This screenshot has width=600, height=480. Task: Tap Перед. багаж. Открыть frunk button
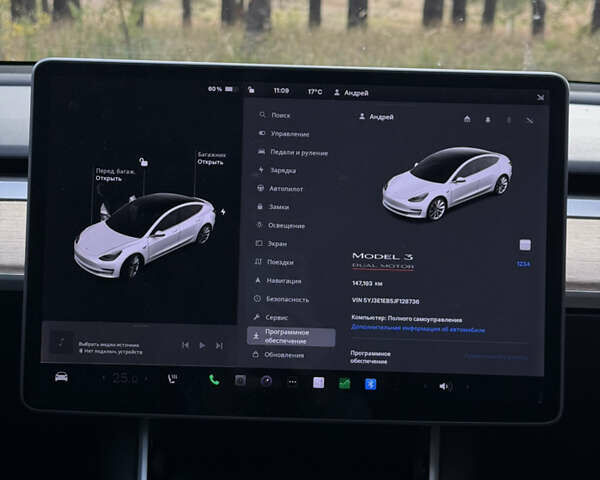tap(115, 175)
